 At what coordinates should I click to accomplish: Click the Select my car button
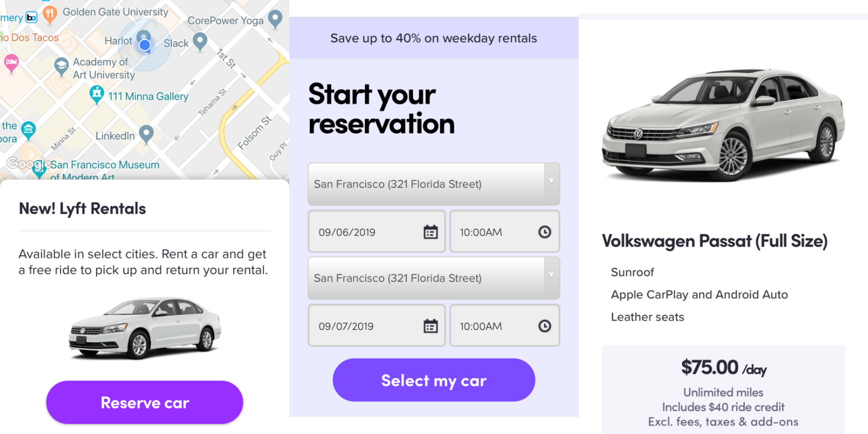coord(434,380)
